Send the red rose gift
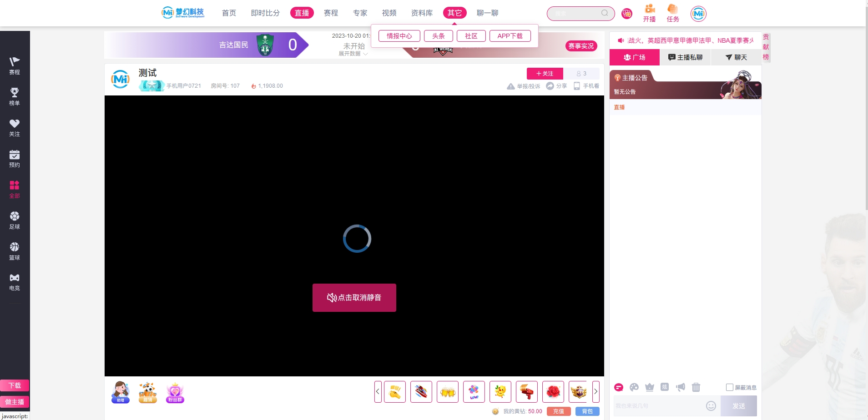This screenshot has height=420, width=868. point(553,392)
